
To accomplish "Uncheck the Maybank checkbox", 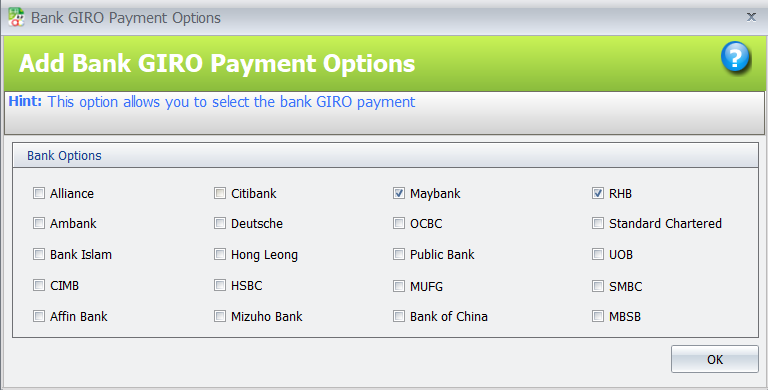I will click(399, 193).
